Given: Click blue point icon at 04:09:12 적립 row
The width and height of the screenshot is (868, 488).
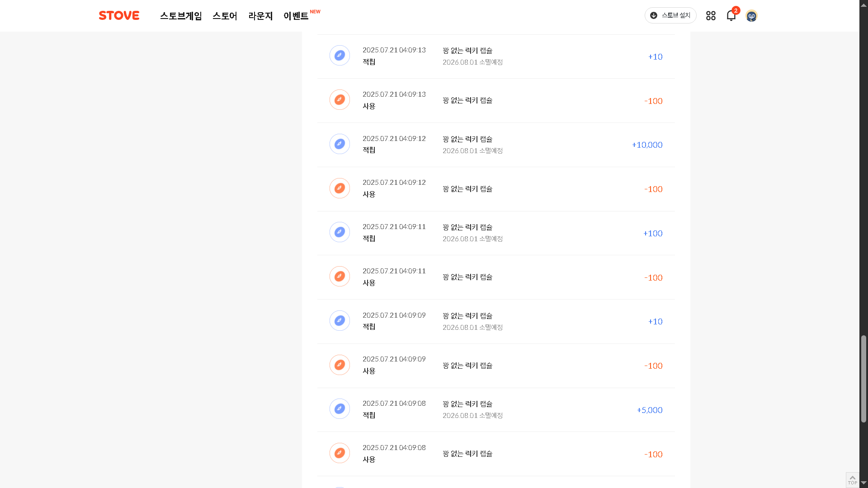Looking at the screenshot, I should click(340, 144).
